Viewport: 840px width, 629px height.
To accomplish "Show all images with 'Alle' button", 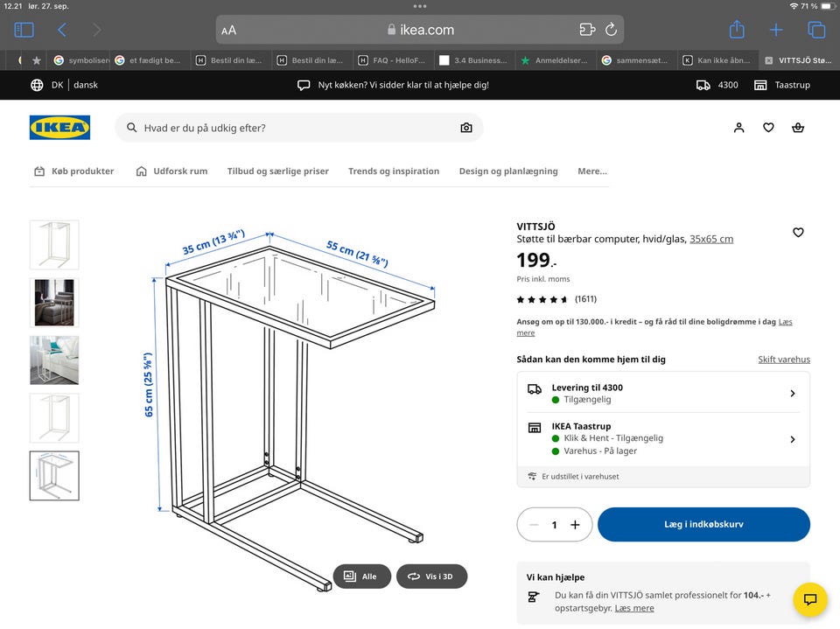I will coord(362,577).
